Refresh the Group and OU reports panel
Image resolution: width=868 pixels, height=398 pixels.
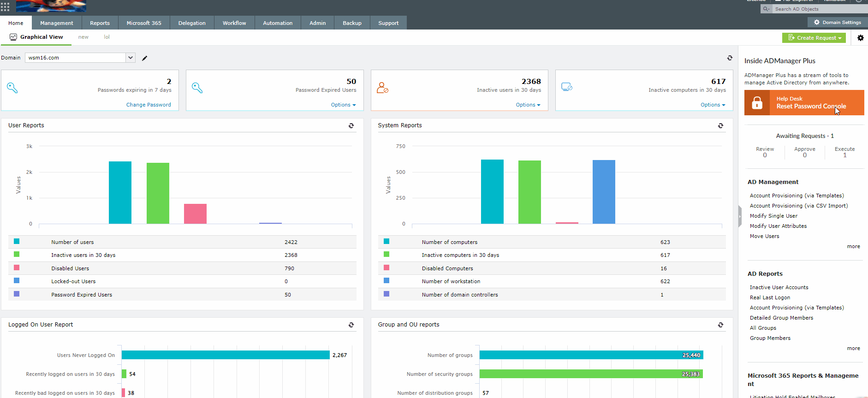720,325
